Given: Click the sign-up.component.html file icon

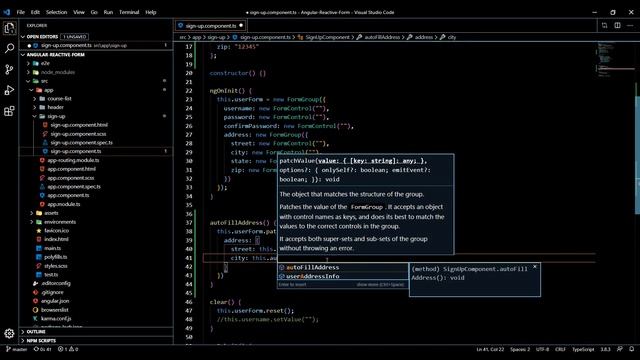Looking at the screenshot, I should click(45, 125).
